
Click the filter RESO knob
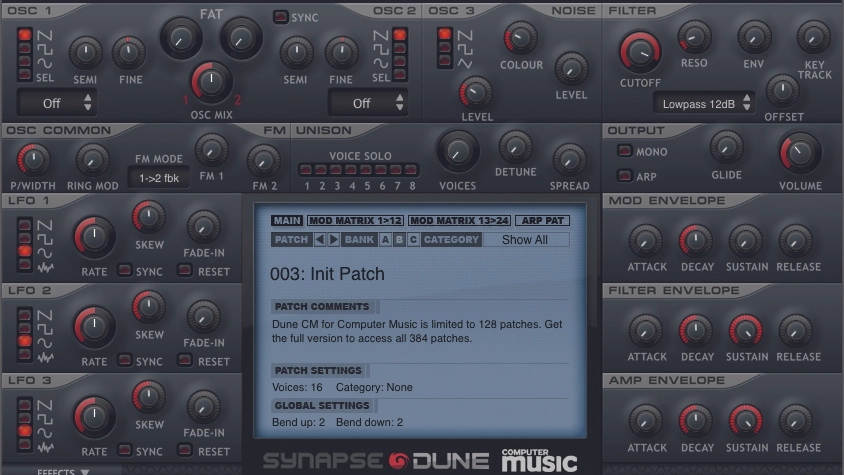click(x=694, y=37)
